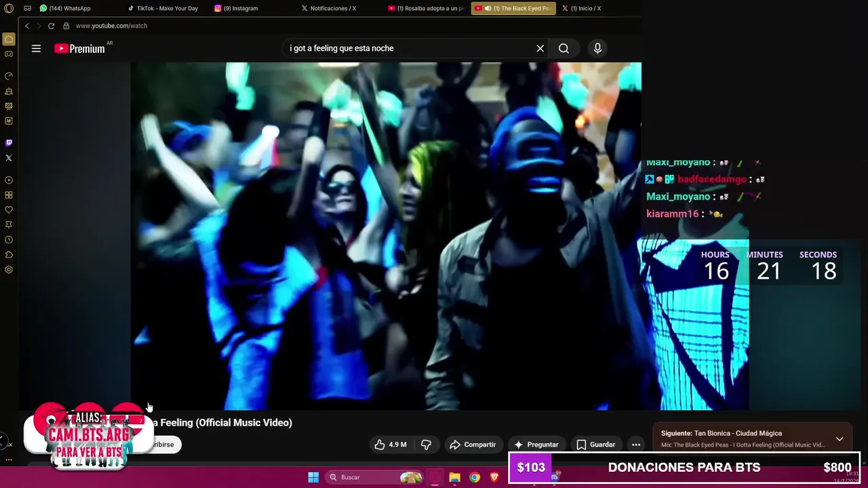Image resolution: width=868 pixels, height=488 pixels.
Task: Open Twitch from the sidebar
Action: pyautogui.click(x=9, y=143)
